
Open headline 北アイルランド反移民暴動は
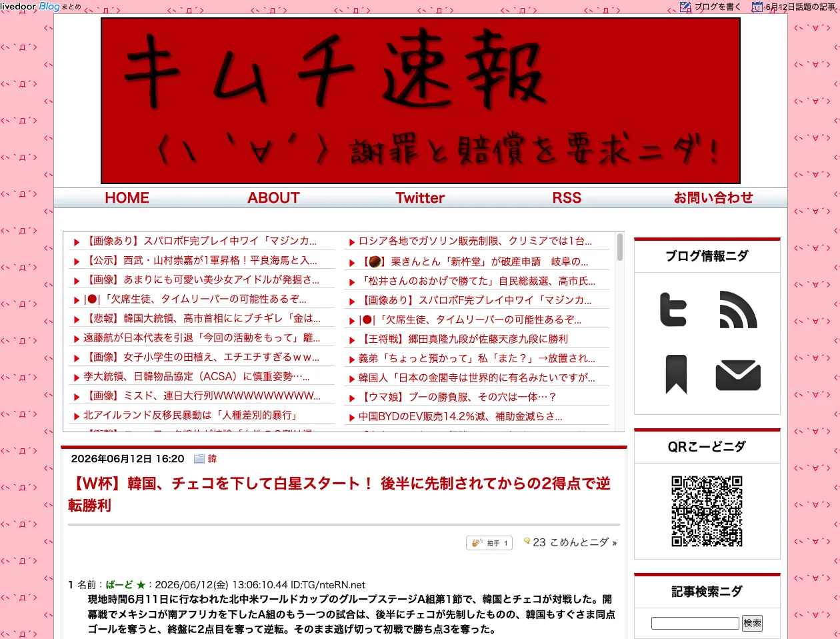pos(191,416)
